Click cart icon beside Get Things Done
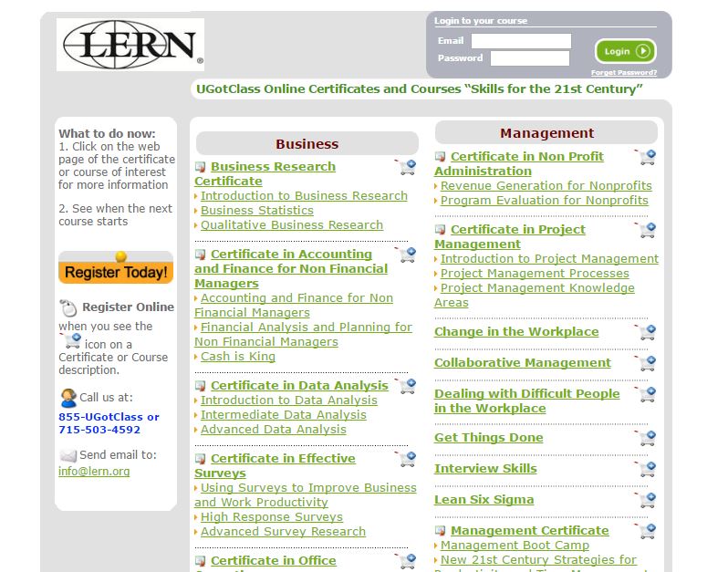This screenshot has height=572, width=728. (x=647, y=438)
